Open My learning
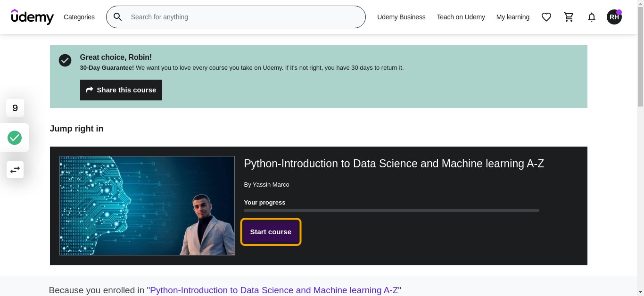Viewport: 644px width, 296px height. pyautogui.click(x=513, y=17)
